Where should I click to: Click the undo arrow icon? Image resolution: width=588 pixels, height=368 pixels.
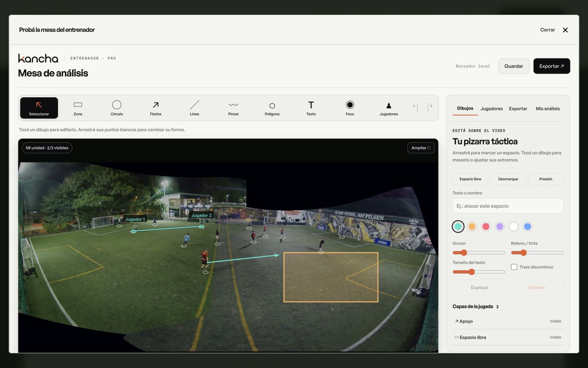click(415, 108)
